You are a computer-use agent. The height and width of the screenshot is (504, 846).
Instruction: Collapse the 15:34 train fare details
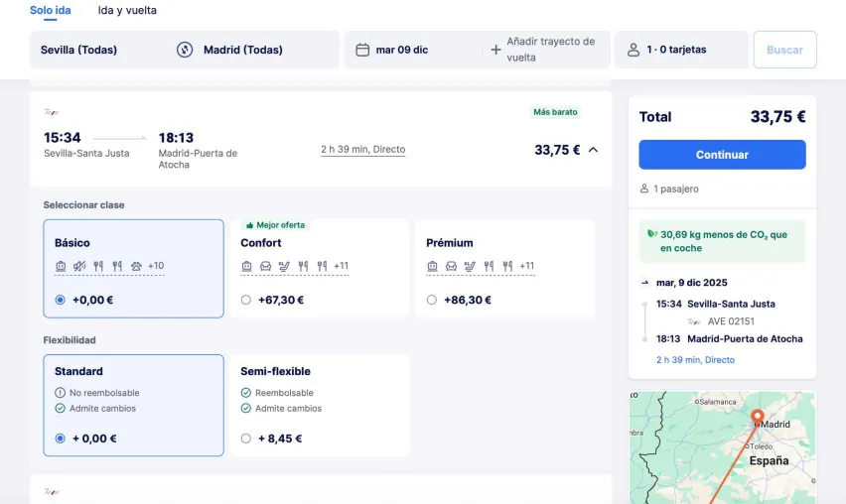tap(593, 150)
